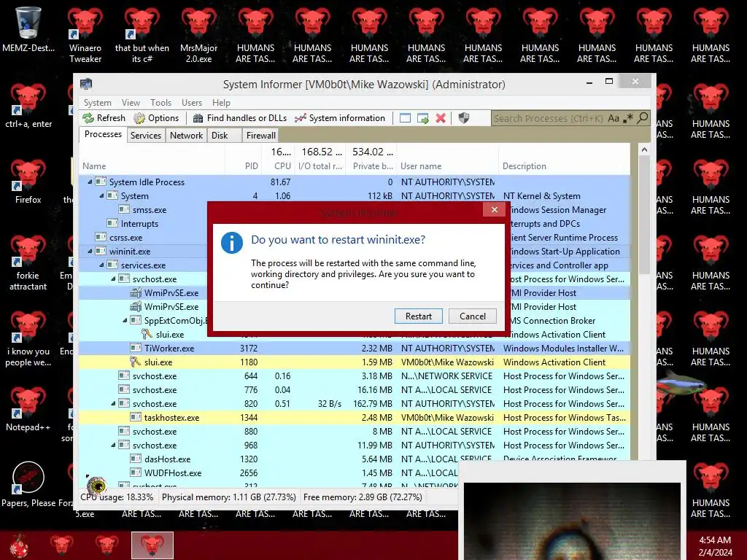
Task: Click Cancel in restart dialog
Action: (473, 316)
